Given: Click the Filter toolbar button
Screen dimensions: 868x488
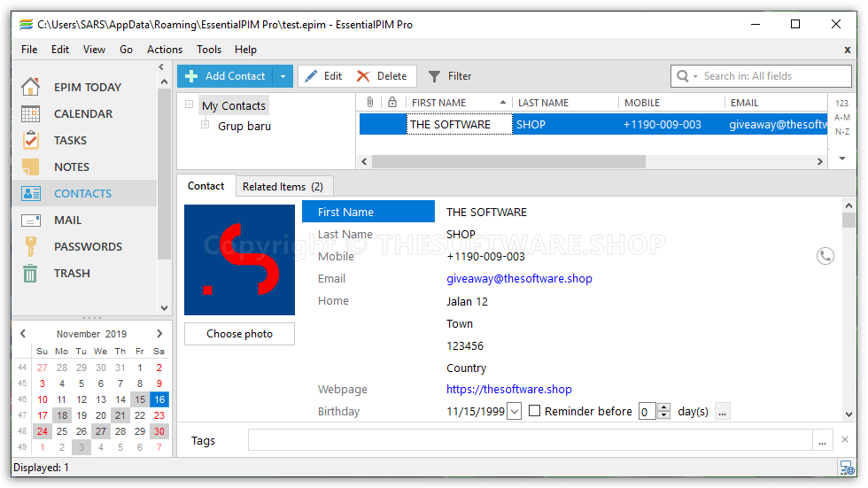Looking at the screenshot, I should coord(450,76).
